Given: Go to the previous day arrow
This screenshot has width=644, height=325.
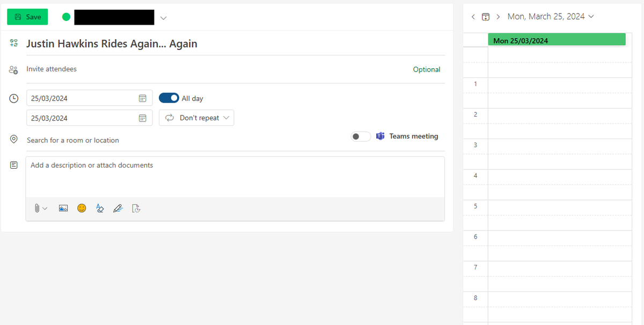Looking at the screenshot, I should [x=473, y=17].
